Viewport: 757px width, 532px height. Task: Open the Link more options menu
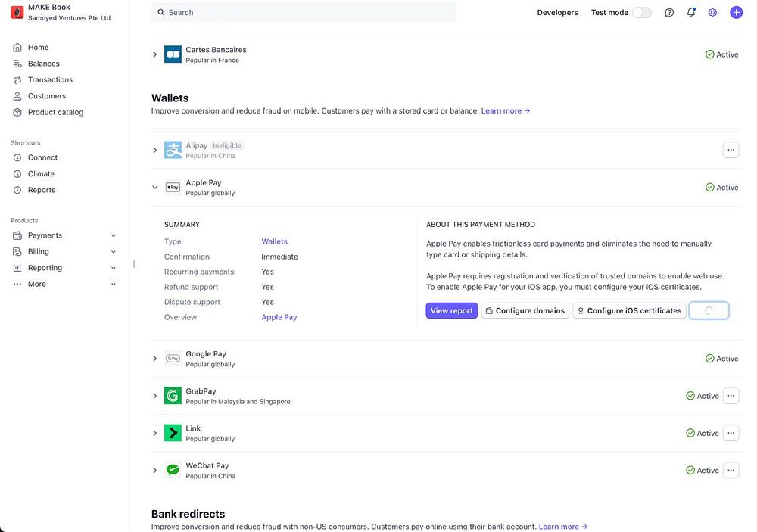(x=731, y=433)
